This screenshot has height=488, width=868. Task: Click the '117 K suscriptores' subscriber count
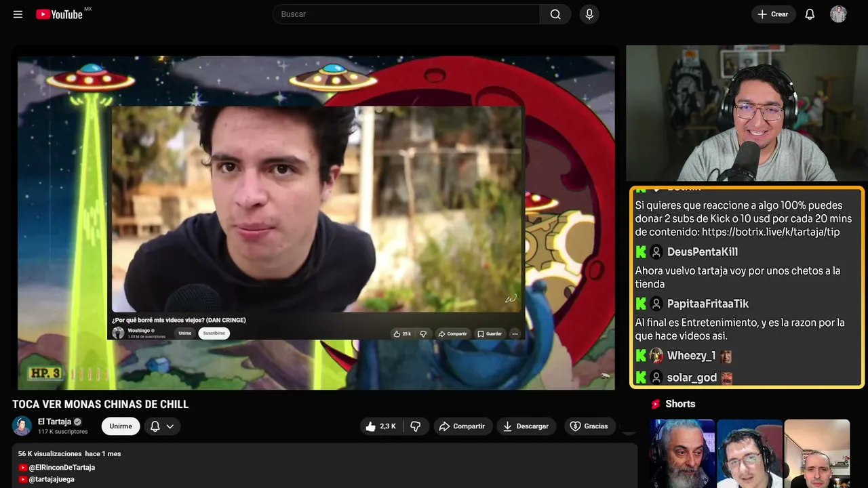[x=63, y=432]
